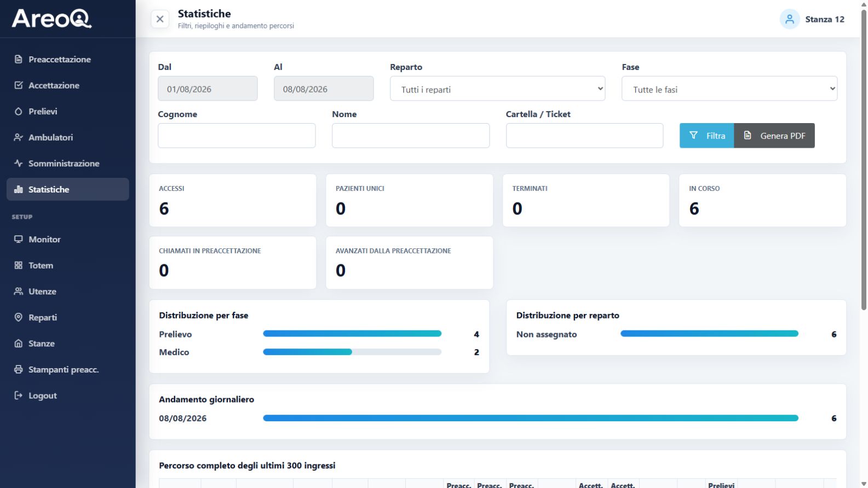
Task: Click the Avanzati dalla Preaccettazione card
Action: (x=410, y=263)
